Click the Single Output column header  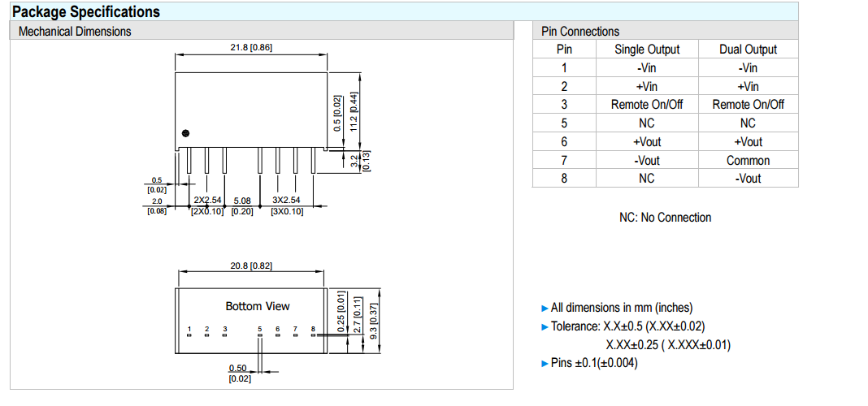(x=646, y=50)
